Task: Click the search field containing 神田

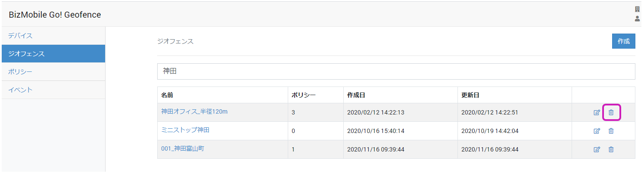Action: coord(396,71)
